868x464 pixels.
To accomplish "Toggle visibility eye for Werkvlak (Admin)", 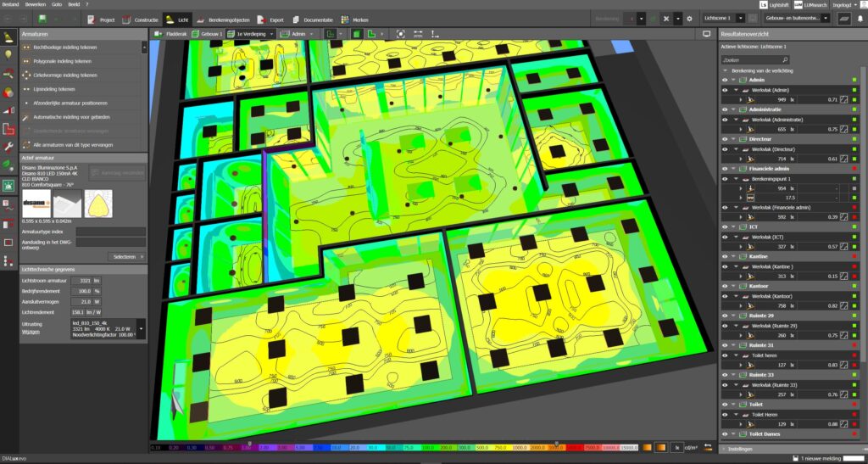I will (x=725, y=90).
